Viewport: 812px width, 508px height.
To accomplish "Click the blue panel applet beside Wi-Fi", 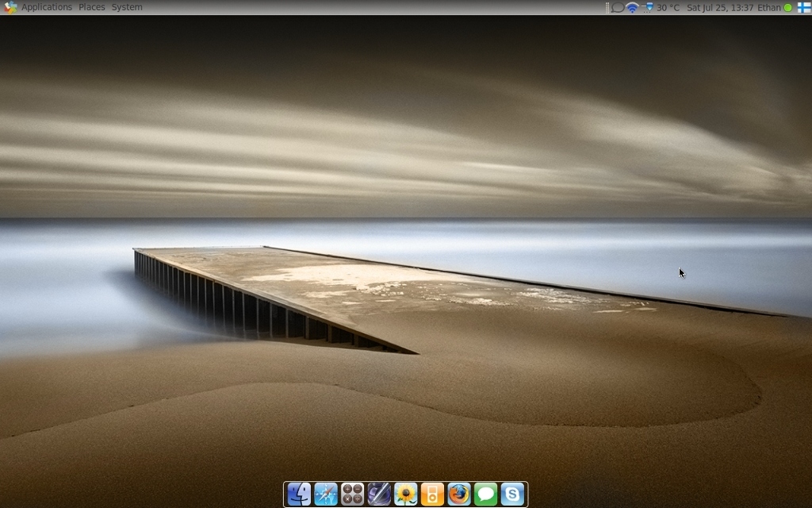I will click(x=647, y=8).
